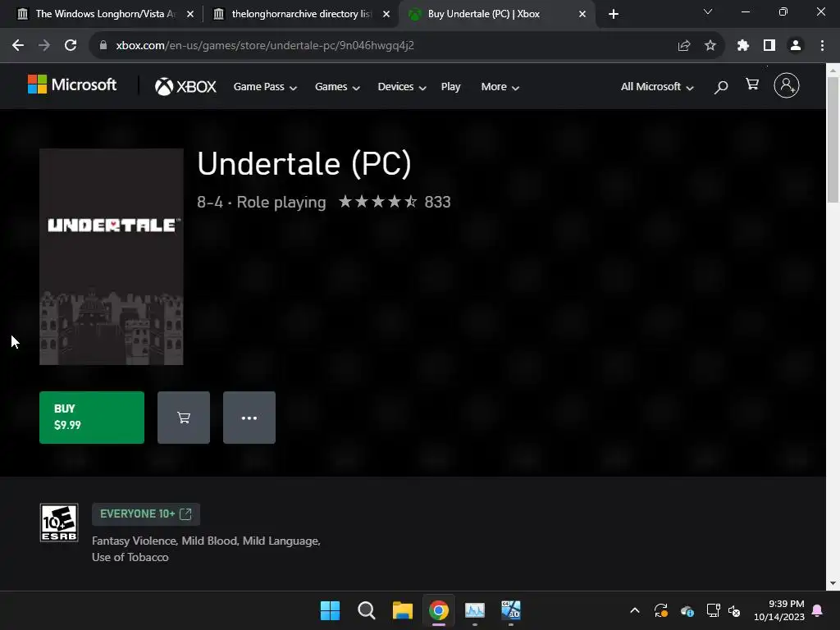Reload the Xbox store page
840x630 pixels.
pyautogui.click(x=71, y=46)
